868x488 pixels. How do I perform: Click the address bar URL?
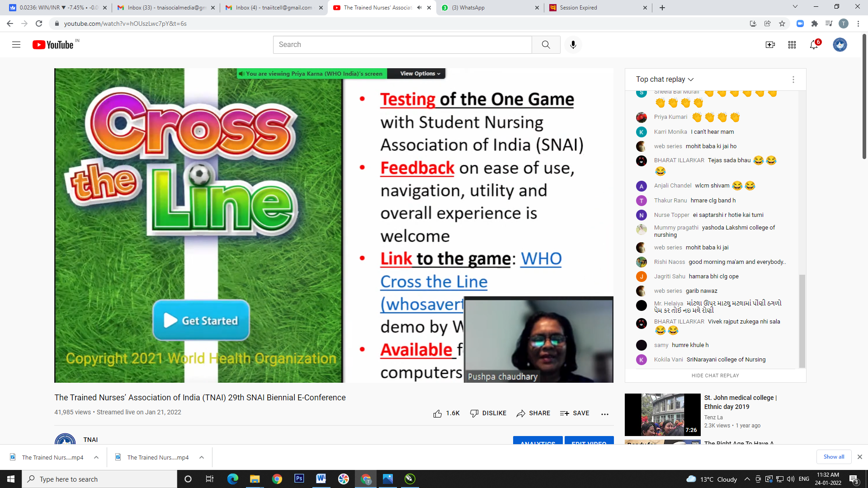coord(125,23)
